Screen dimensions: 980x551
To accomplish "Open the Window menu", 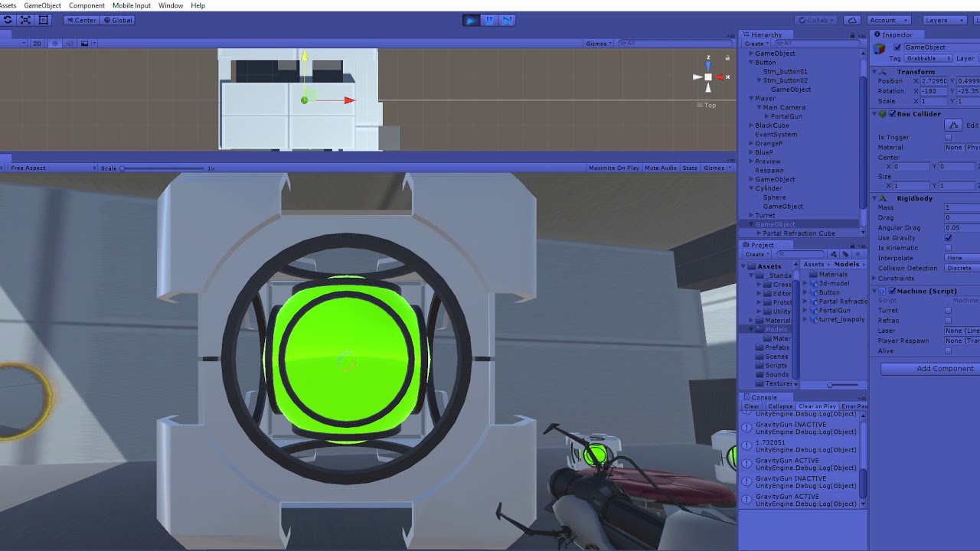I will [x=171, y=5].
